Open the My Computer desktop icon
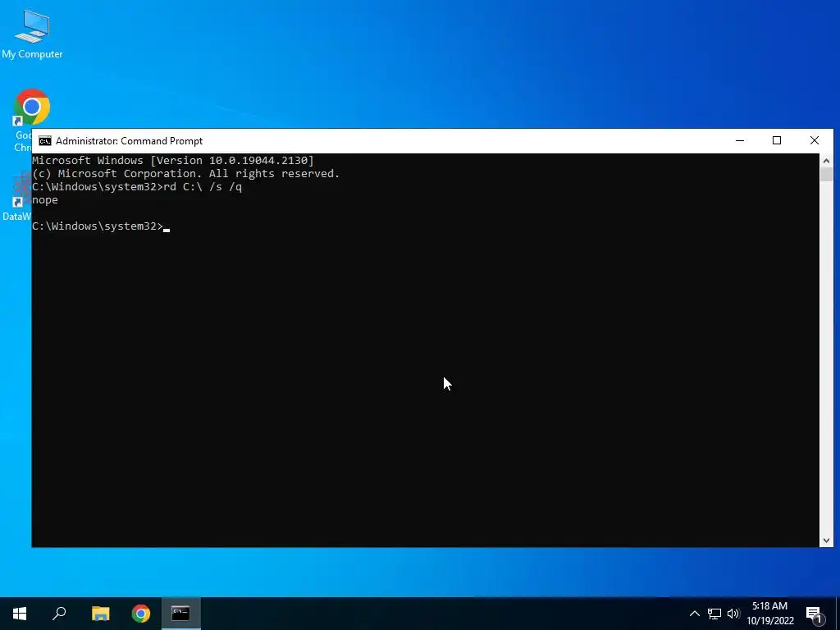Viewport: 840px width, 630px height. tap(32, 34)
